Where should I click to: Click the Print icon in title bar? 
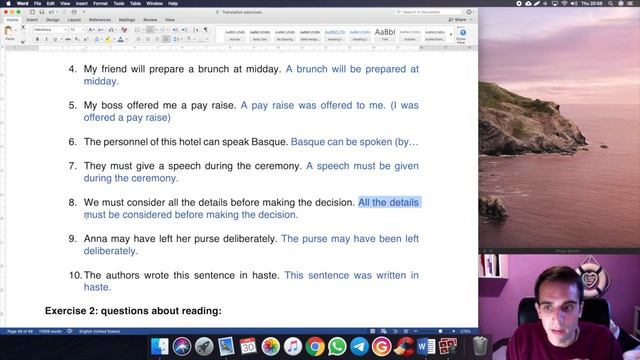coord(74,12)
